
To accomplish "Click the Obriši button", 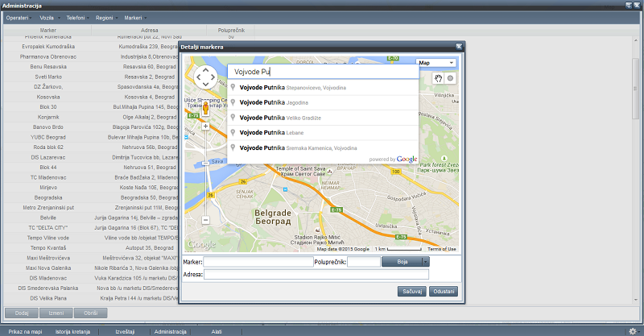I will 90,313.
